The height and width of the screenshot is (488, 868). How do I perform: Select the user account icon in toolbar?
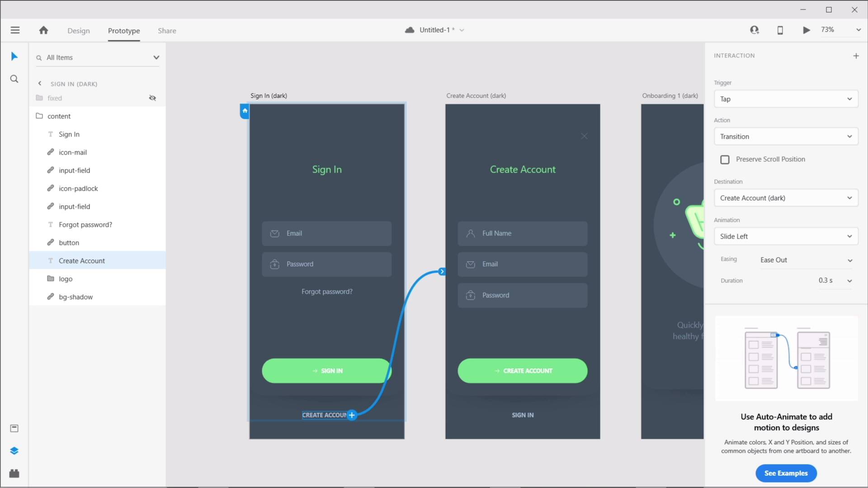point(755,30)
